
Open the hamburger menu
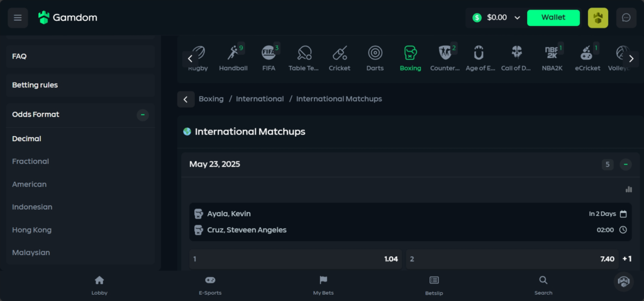[18, 18]
